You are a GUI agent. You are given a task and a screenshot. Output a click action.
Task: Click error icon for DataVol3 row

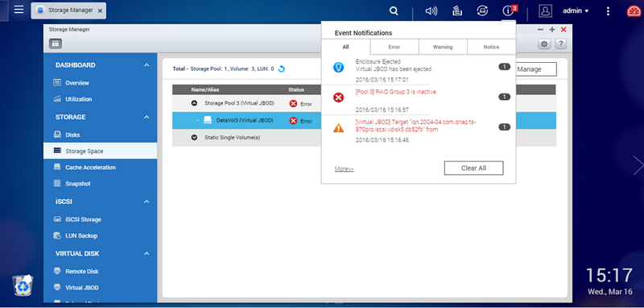(x=293, y=121)
